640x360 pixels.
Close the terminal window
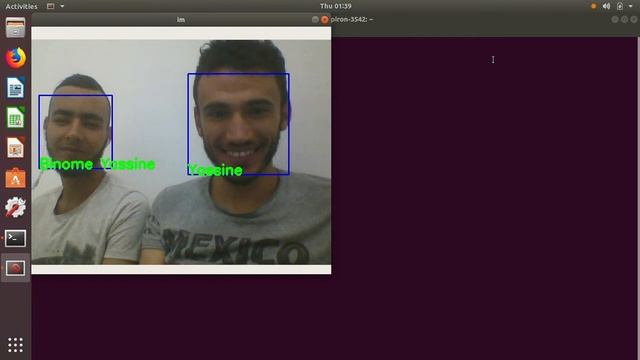point(633,19)
